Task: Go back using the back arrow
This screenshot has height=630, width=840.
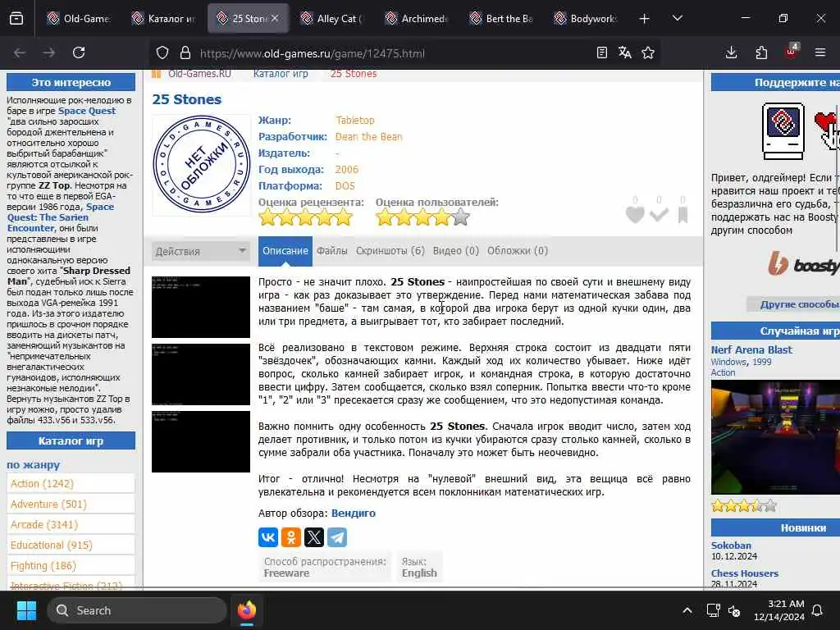Action: (x=20, y=52)
